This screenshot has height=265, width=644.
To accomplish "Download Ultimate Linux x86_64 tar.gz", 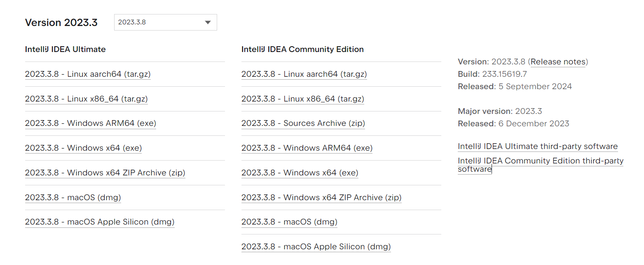I will click(x=86, y=99).
